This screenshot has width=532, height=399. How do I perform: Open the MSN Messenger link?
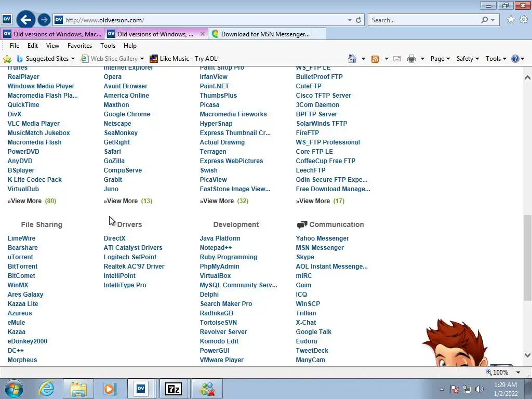(x=320, y=248)
